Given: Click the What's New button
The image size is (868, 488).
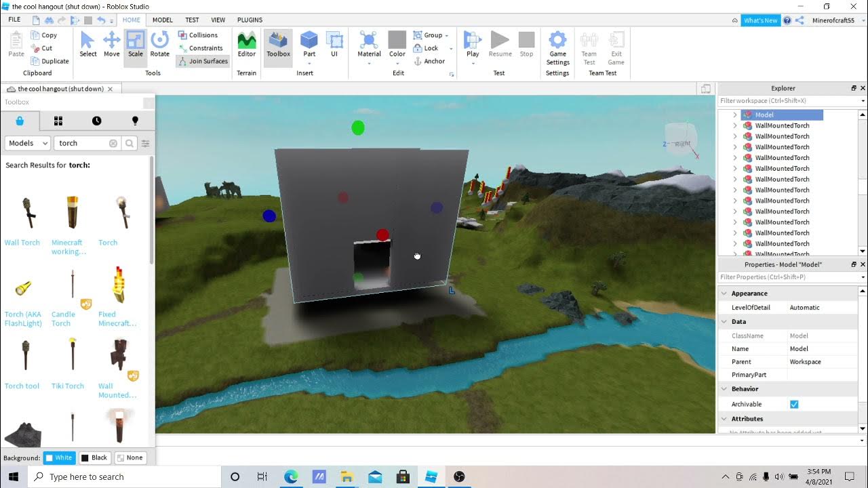Looking at the screenshot, I should tap(760, 20).
